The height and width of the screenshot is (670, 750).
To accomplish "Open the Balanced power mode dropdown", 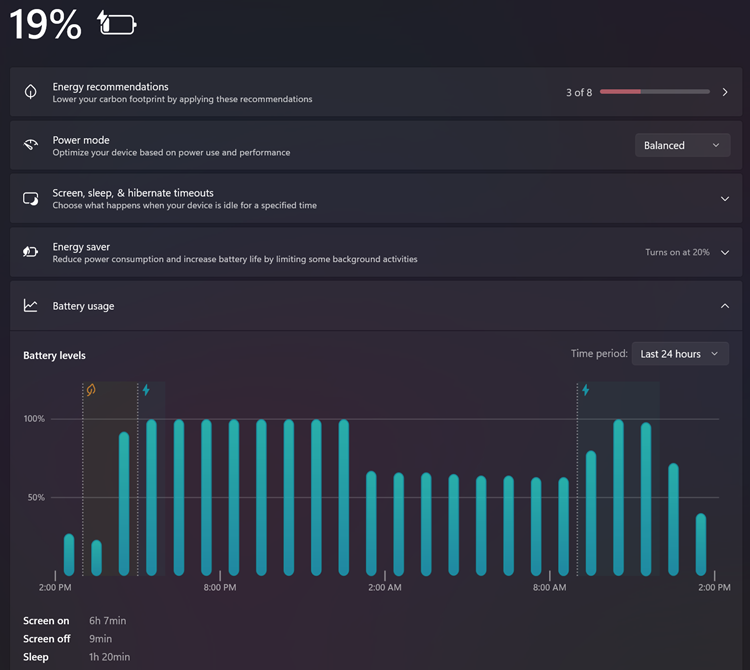I will click(683, 145).
